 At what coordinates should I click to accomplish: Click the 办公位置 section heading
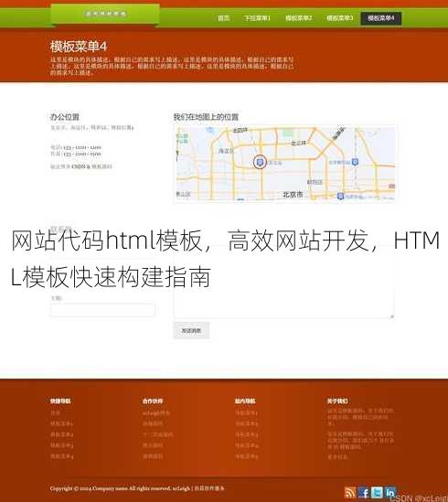tap(65, 117)
